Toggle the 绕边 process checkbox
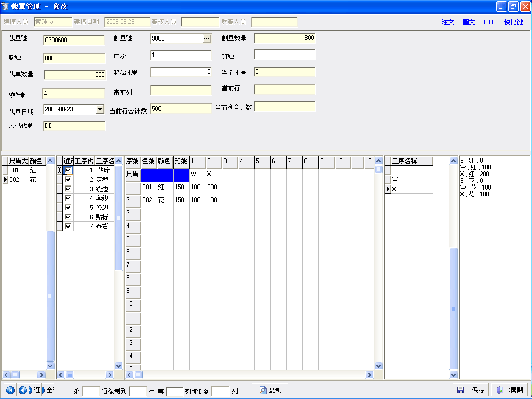 click(x=68, y=189)
